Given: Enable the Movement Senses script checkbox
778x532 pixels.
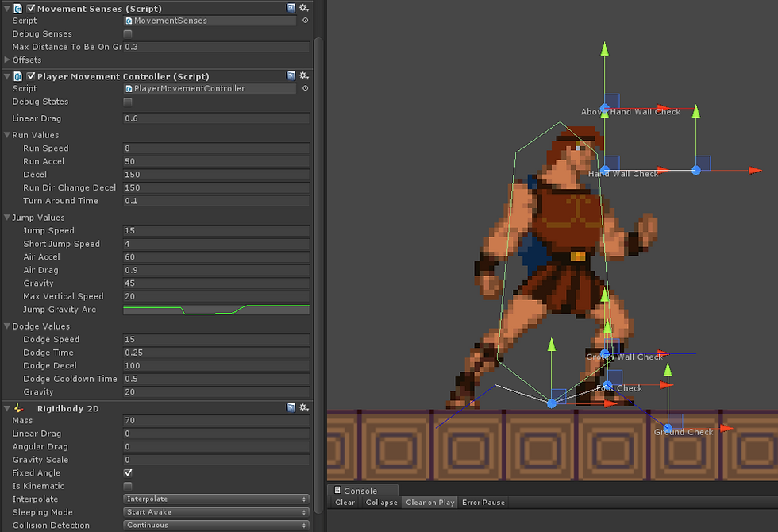Looking at the screenshot, I should 31,9.
